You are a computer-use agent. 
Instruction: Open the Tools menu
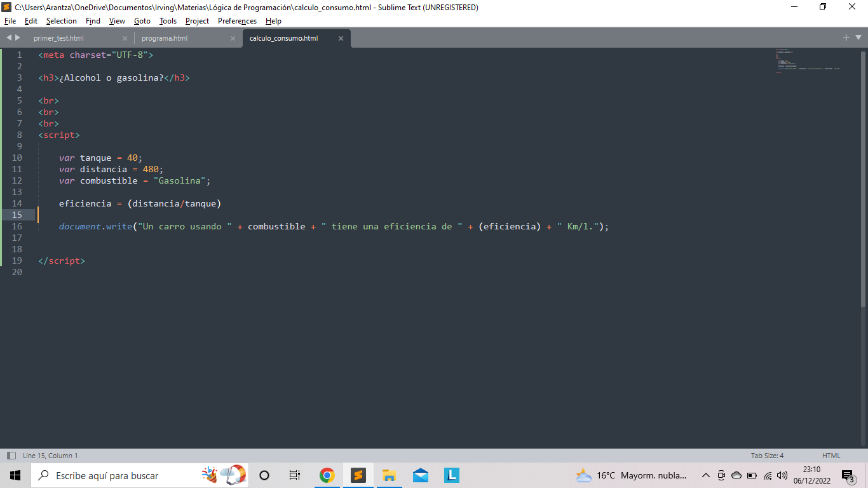168,21
